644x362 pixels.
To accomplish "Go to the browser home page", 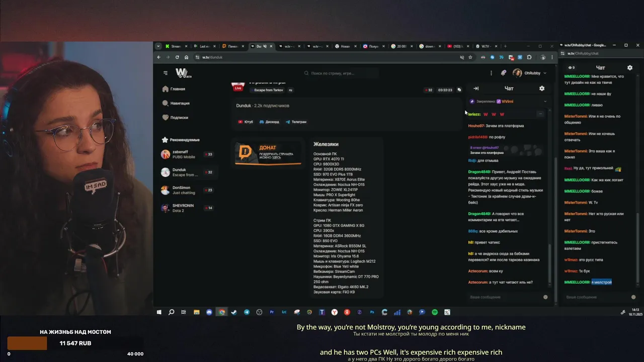I will [186, 57].
